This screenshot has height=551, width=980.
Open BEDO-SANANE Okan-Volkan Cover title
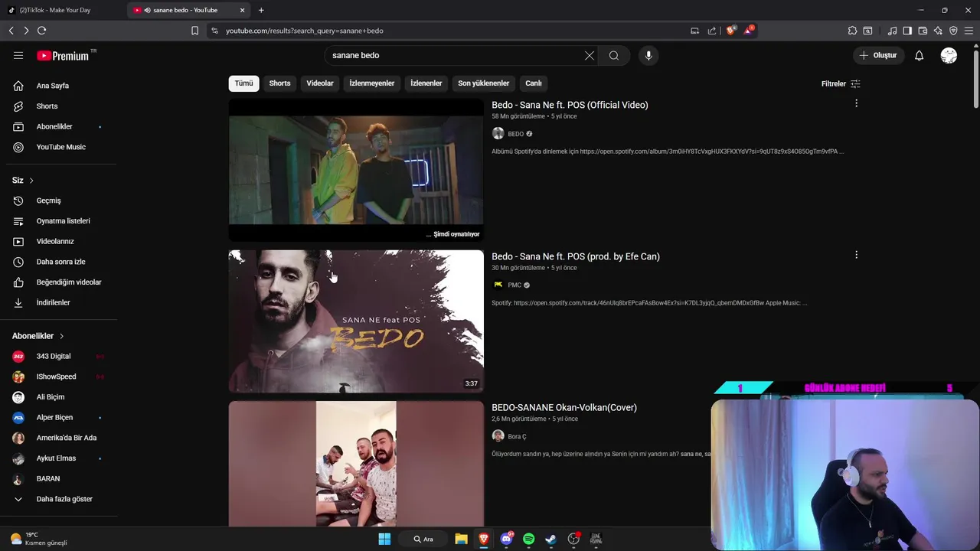pos(564,407)
